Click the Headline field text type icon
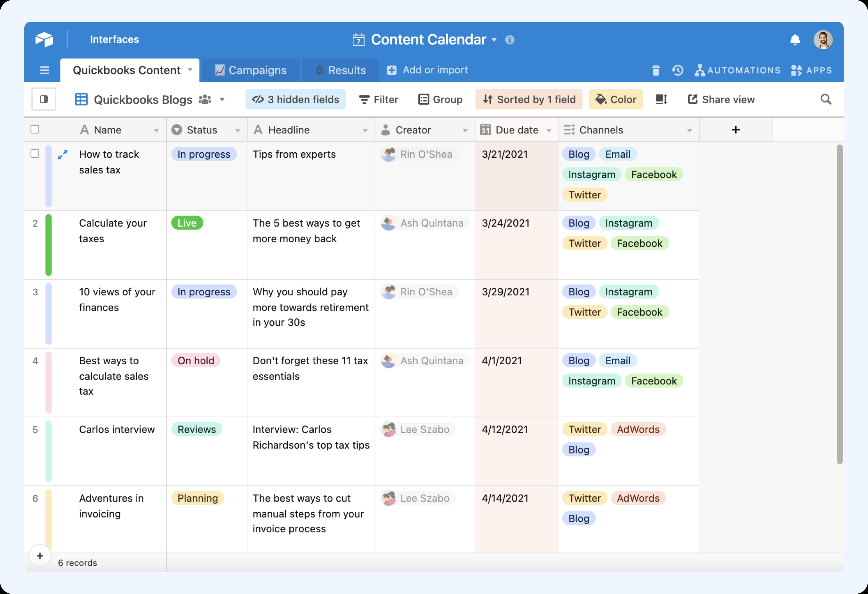Image resolution: width=868 pixels, height=594 pixels. coord(258,130)
